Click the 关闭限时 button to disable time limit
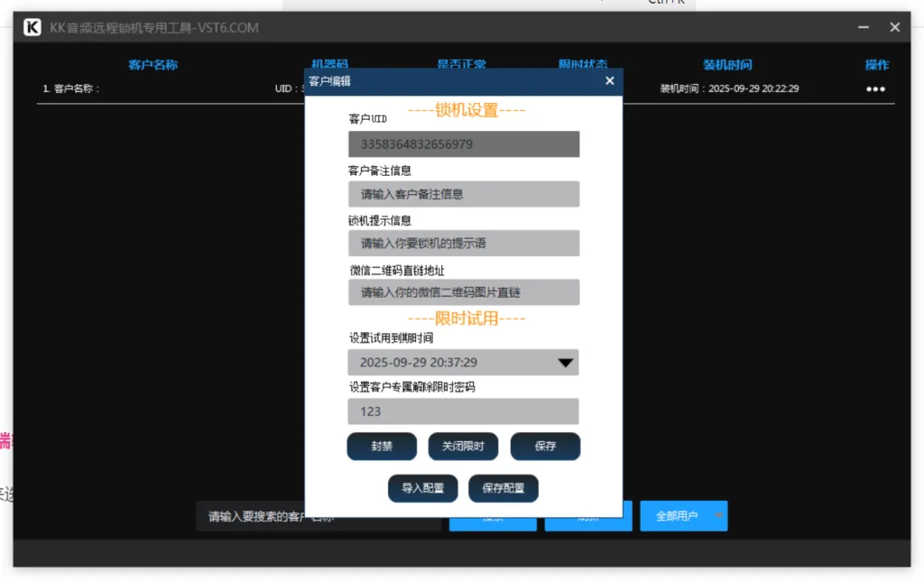The width and height of the screenshot is (924, 582). 462,446
